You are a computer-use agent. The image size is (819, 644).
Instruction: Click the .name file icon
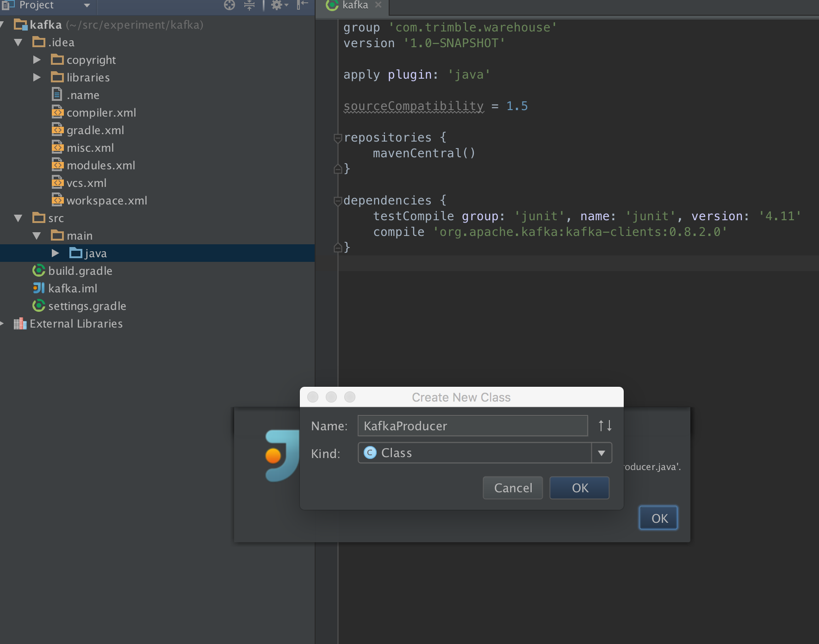tap(57, 95)
